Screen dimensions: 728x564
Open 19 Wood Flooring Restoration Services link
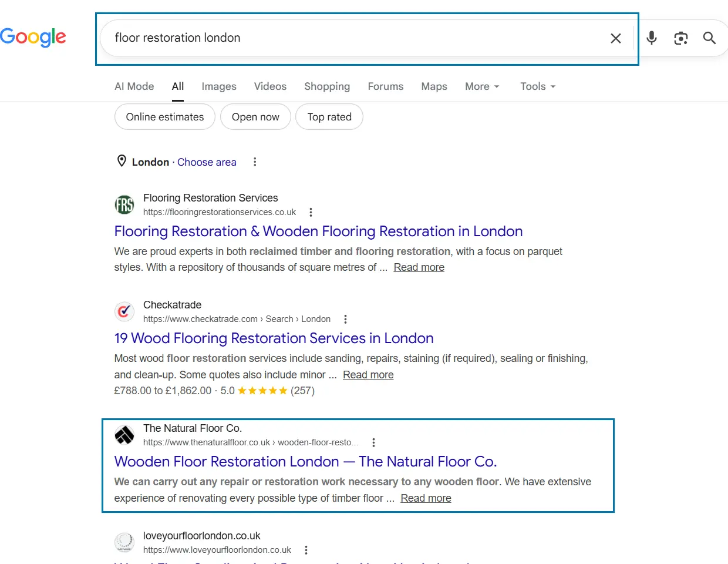(274, 338)
